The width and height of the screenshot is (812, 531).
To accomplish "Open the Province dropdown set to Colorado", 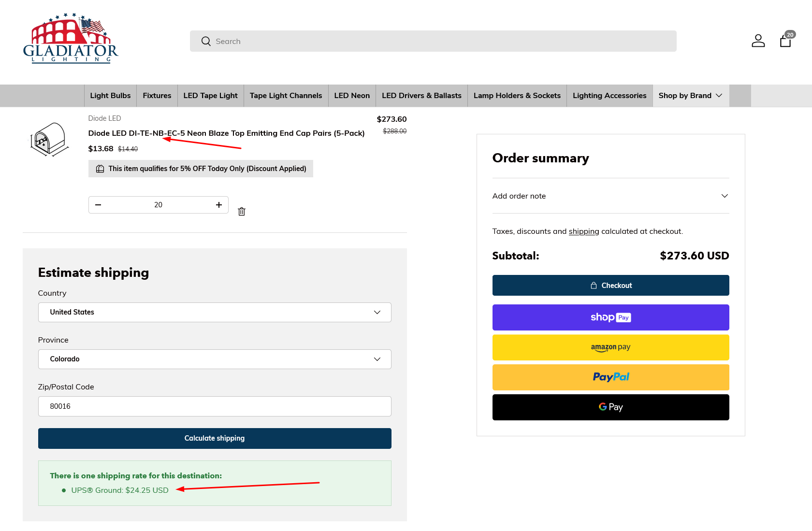I will [x=215, y=359].
